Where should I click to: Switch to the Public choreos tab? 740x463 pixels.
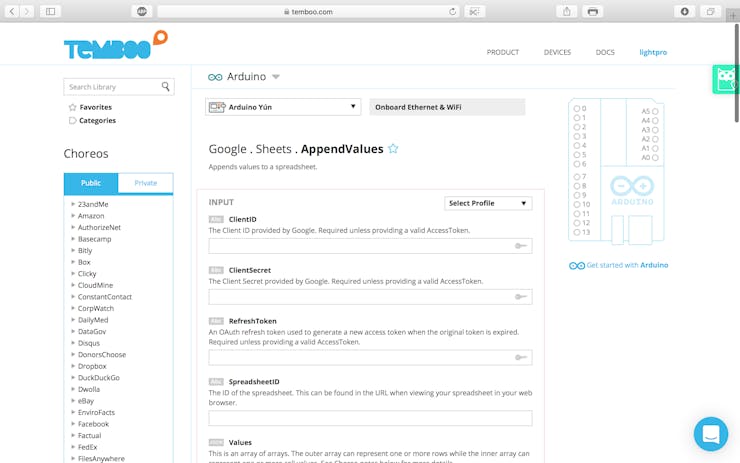click(x=91, y=183)
